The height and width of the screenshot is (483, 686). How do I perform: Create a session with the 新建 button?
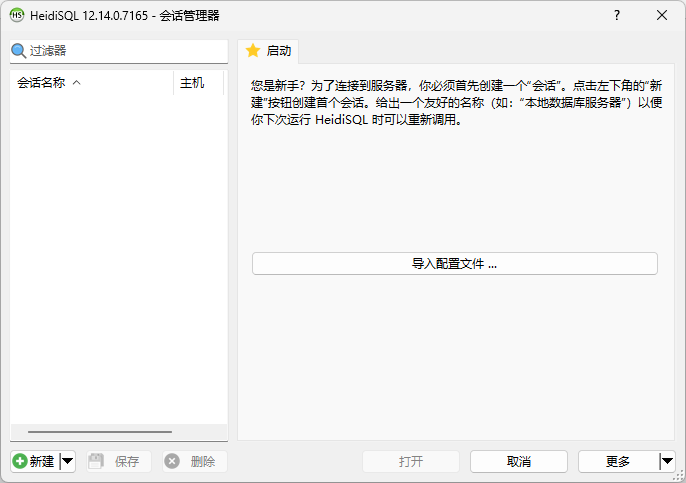(35, 461)
